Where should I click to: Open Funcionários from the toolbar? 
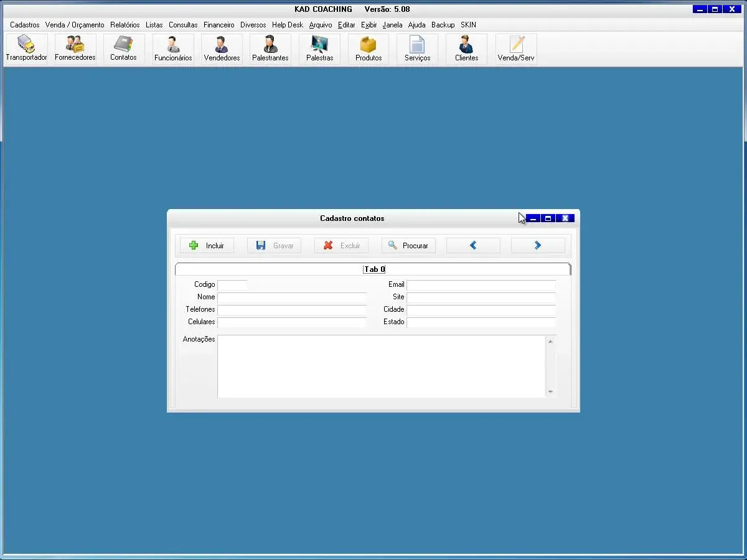pyautogui.click(x=173, y=49)
